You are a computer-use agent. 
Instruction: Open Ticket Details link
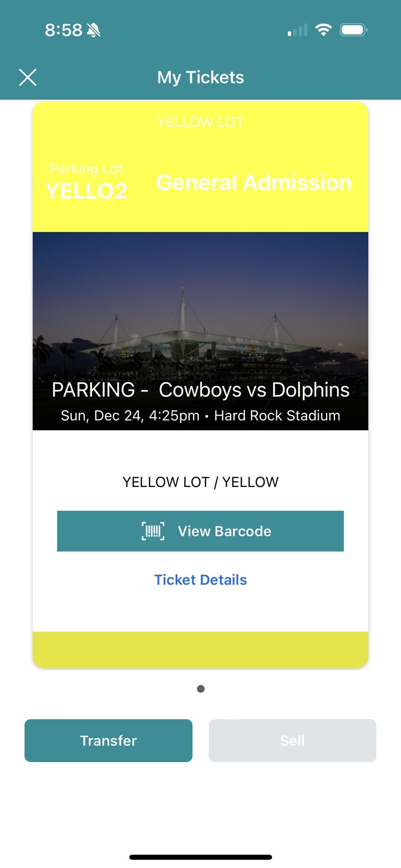(200, 580)
